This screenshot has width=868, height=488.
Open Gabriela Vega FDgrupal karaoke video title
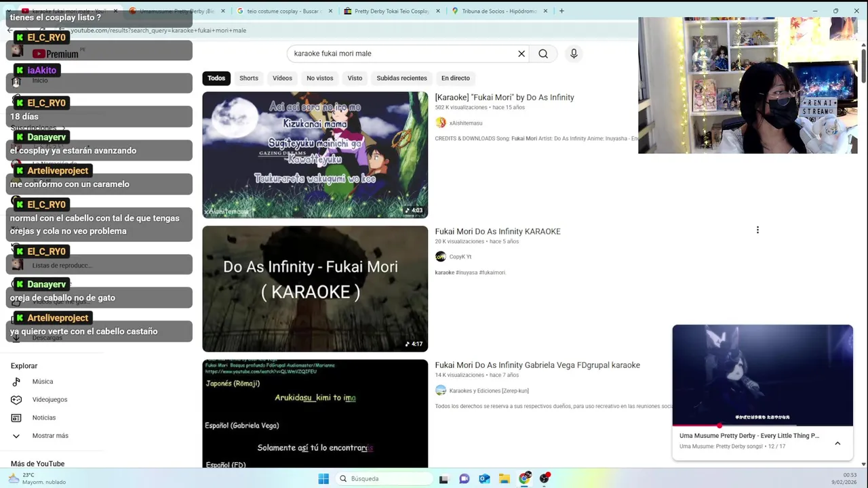click(537, 365)
